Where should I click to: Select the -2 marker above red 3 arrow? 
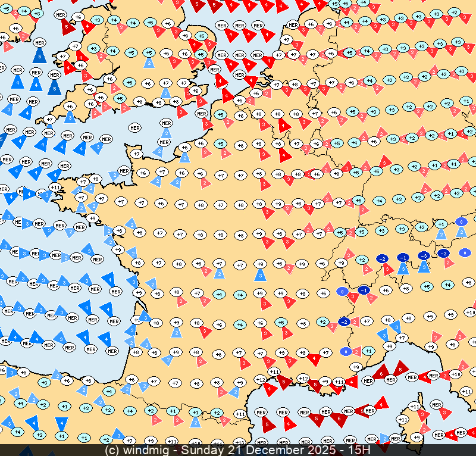click(383, 258)
